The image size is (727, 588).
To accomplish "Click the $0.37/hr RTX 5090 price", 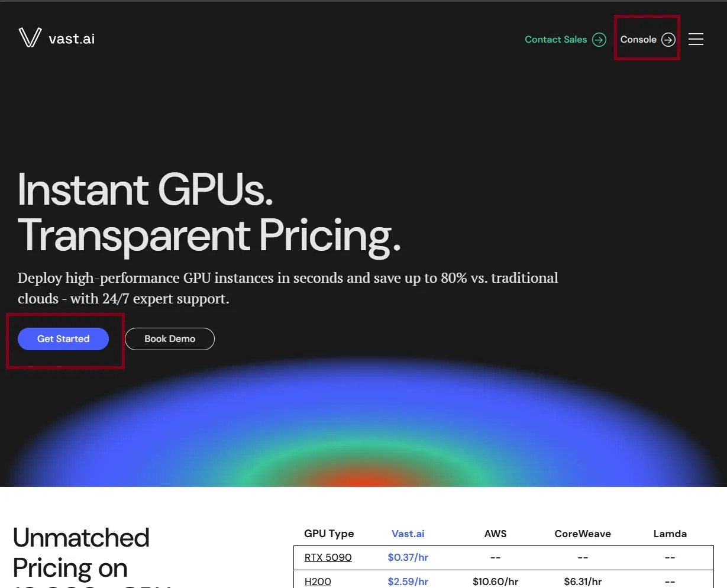I will (x=408, y=557).
